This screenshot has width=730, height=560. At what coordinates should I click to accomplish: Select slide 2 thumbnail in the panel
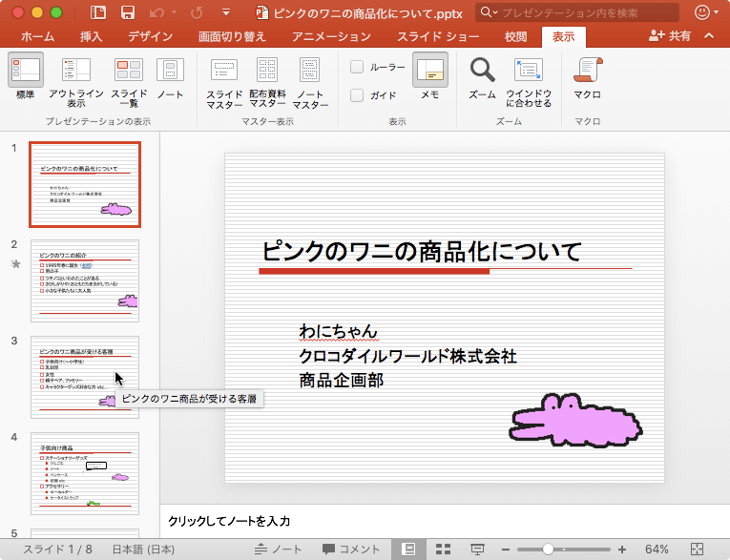pyautogui.click(x=85, y=280)
